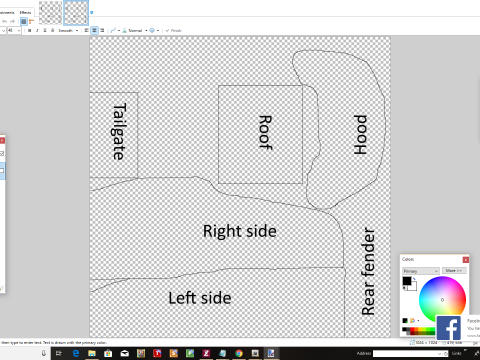The image size is (480, 360).
Task: Click the 'Left side' text on the canvas
Action: 200,298
